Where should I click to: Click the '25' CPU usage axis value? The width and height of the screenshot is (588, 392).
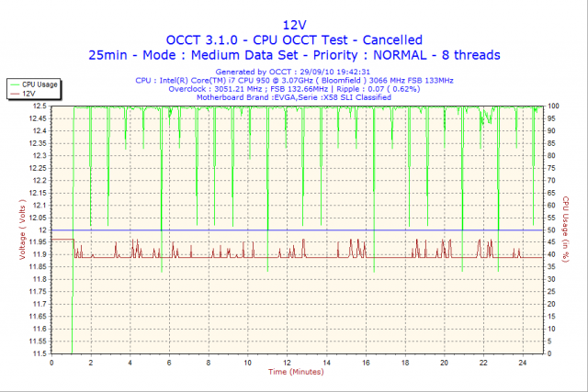551,292
